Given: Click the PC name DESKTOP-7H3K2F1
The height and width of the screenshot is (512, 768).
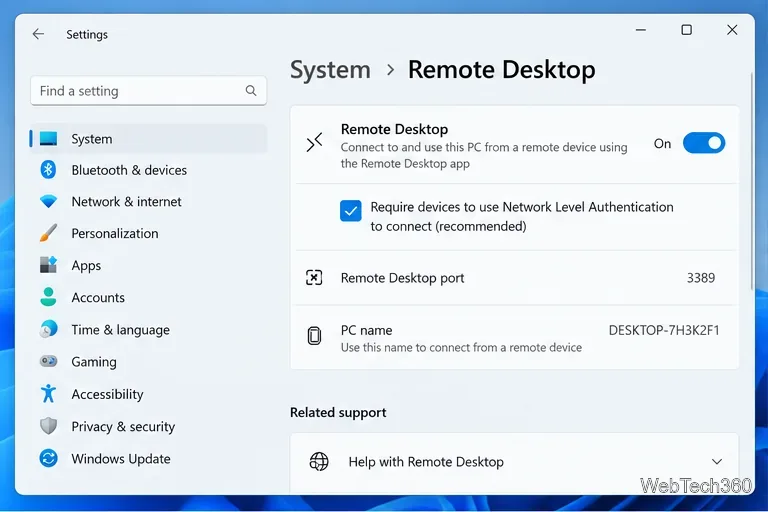Looking at the screenshot, I should point(664,330).
